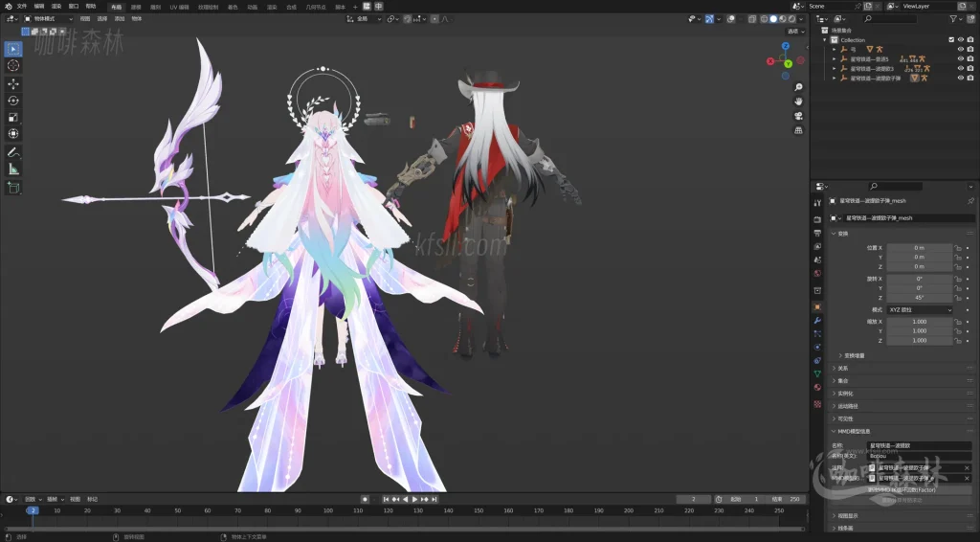Viewport: 980px width, 542px height.
Task: Open the 帮助 Help menu
Action: pyautogui.click(x=91, y=7)
